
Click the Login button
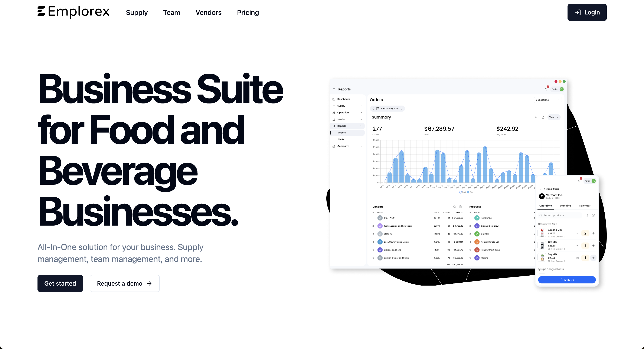[x=587, y=12]
